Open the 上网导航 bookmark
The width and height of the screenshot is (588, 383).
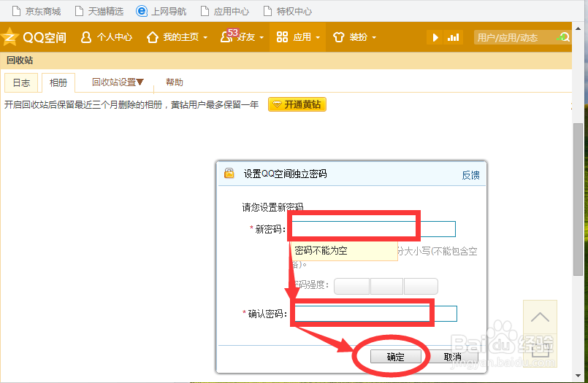(161, 11)
